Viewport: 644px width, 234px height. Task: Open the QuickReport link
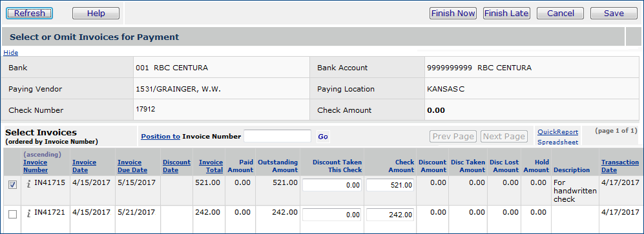(557, 132)
